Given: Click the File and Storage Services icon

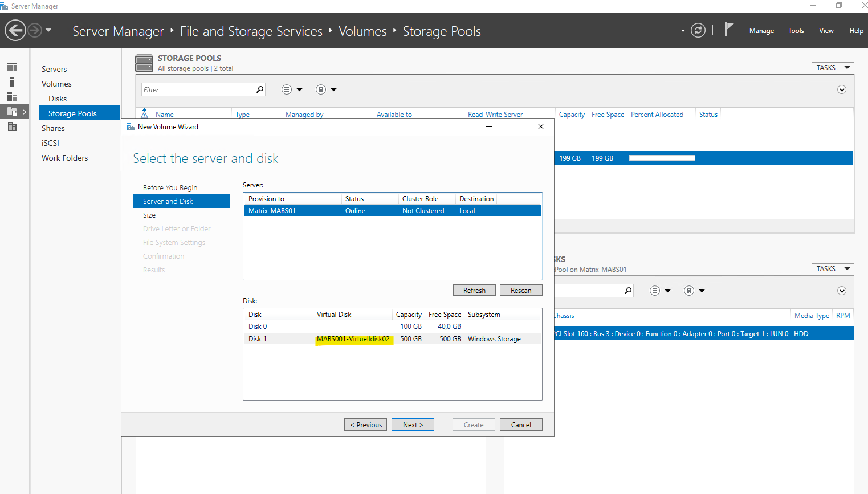Looking at the screenshot, I should click(12, 112).
